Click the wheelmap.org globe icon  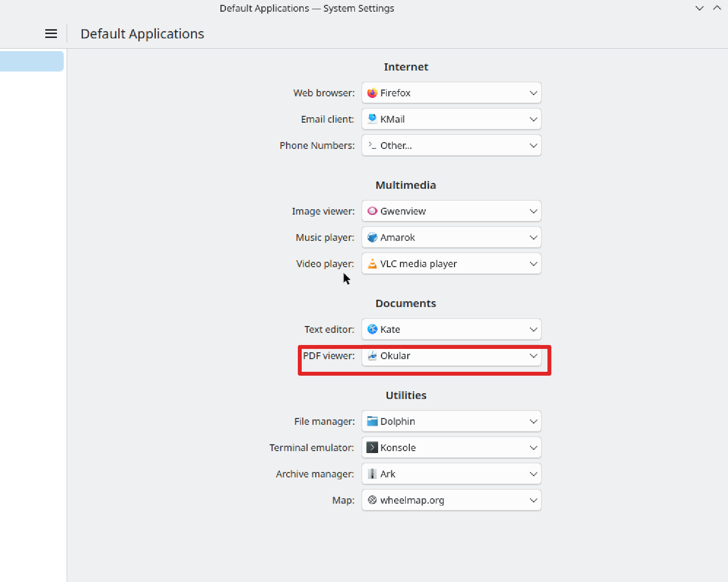point(372,500)
